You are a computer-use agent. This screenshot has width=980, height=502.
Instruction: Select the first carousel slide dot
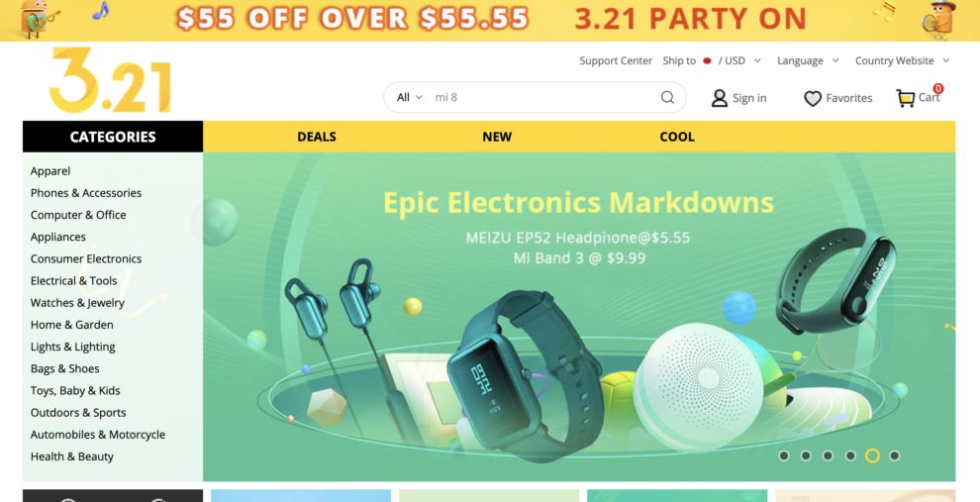point(784,455)
